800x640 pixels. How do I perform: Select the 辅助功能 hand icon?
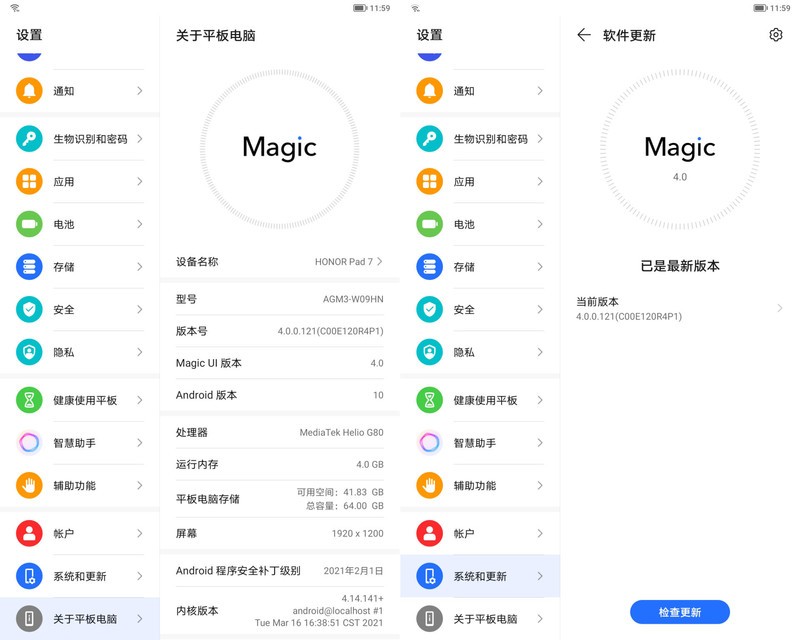click(28, 486)
